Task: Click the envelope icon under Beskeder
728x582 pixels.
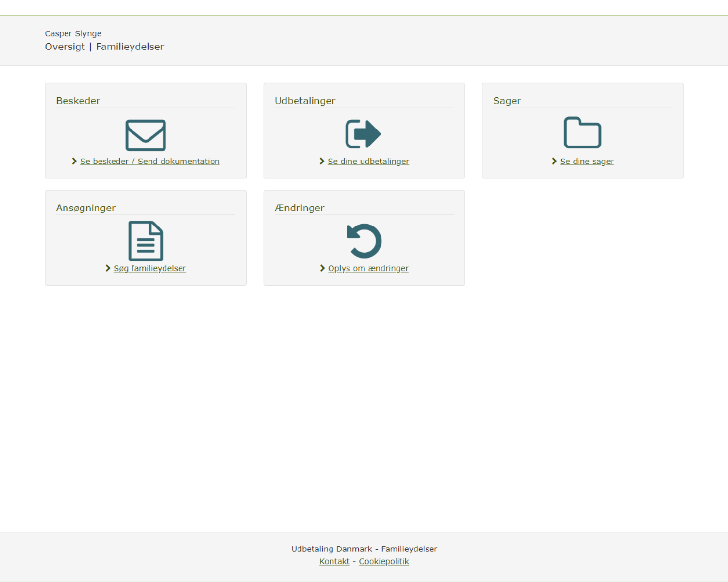Action: point(146,135)
